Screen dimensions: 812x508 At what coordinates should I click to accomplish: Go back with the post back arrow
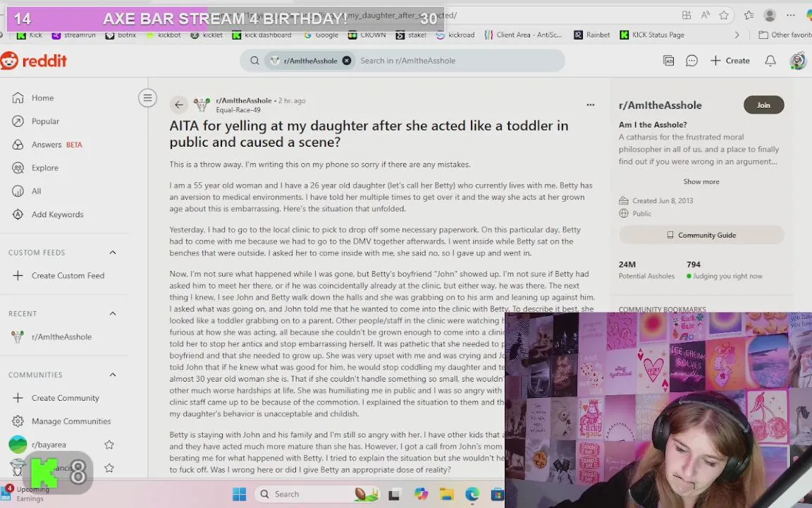click(x=178, y=104)
